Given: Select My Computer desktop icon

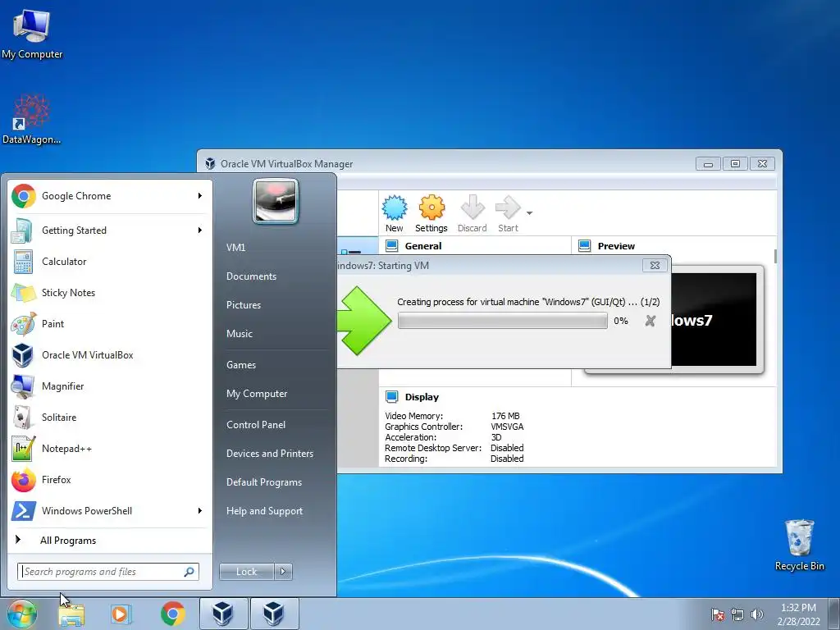Looking at the screenshot, I should [x=32, y=33].
